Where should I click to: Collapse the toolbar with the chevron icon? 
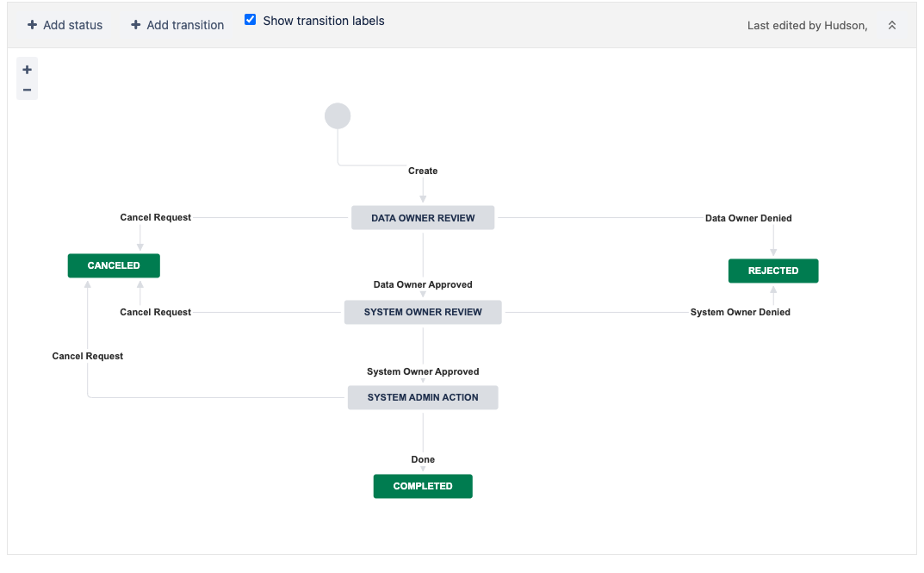(x=892, y=25)
